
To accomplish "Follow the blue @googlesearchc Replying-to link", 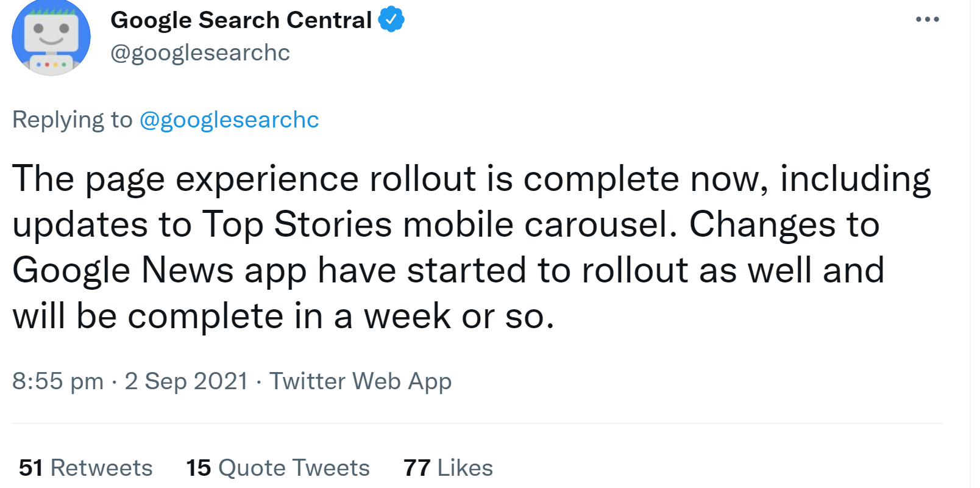I will click(x=229, y=120).
